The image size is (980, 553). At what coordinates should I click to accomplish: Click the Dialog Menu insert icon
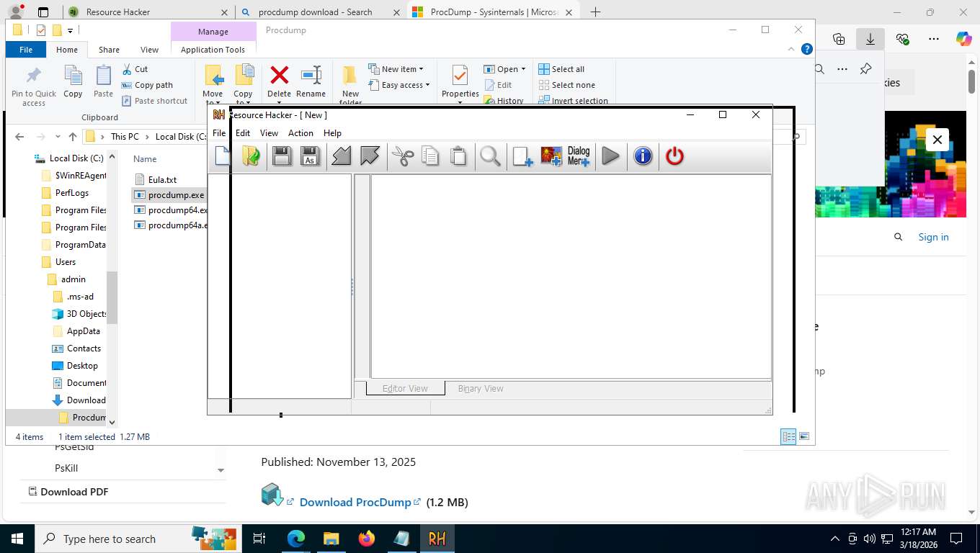[x=579, y=156]
